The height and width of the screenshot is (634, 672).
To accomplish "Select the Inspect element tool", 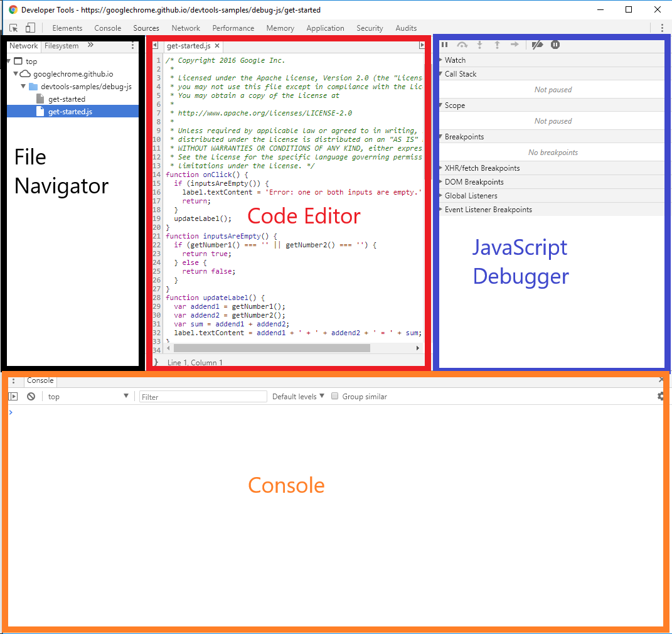I will click(x=13, y=28).
